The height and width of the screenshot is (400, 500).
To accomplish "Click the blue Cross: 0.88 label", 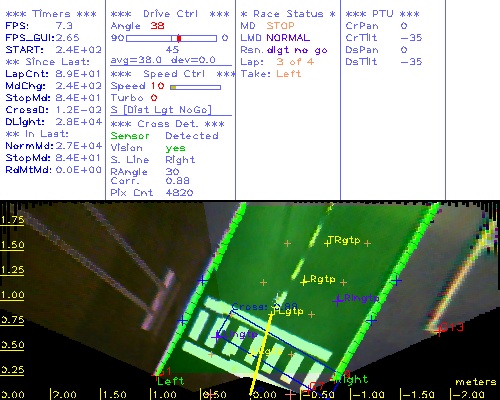I will pyautogui.click(x=264, y=306).
